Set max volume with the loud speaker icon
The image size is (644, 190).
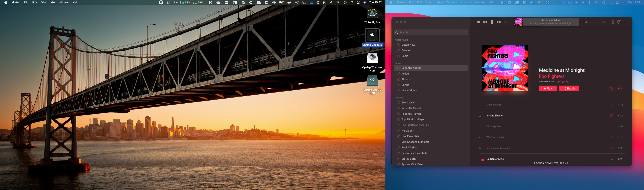click(603, 22)
